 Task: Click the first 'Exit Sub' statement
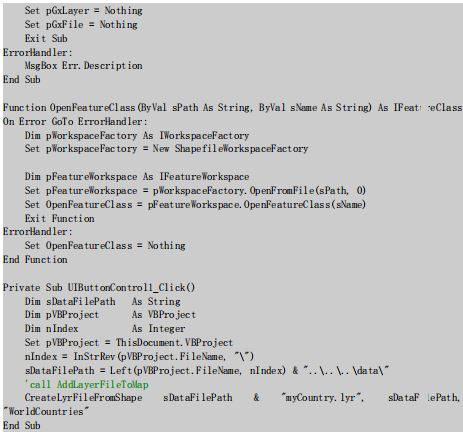pos(46,39)
